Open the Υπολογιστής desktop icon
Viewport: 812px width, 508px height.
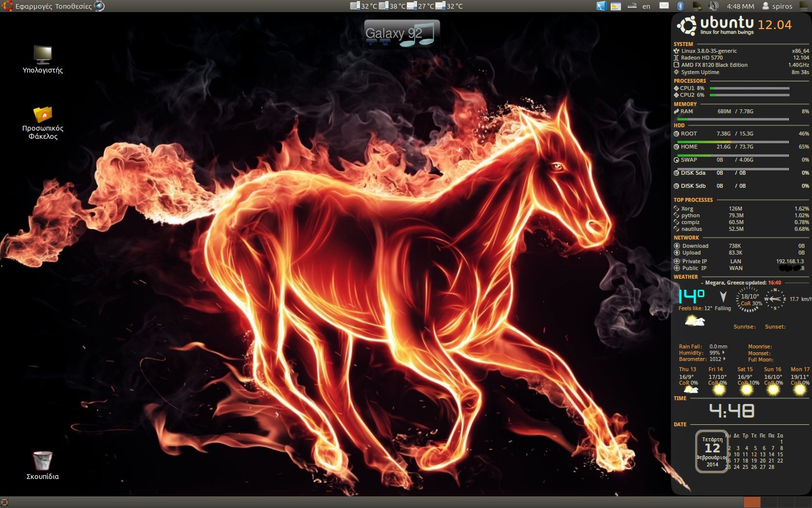[43, 55]
